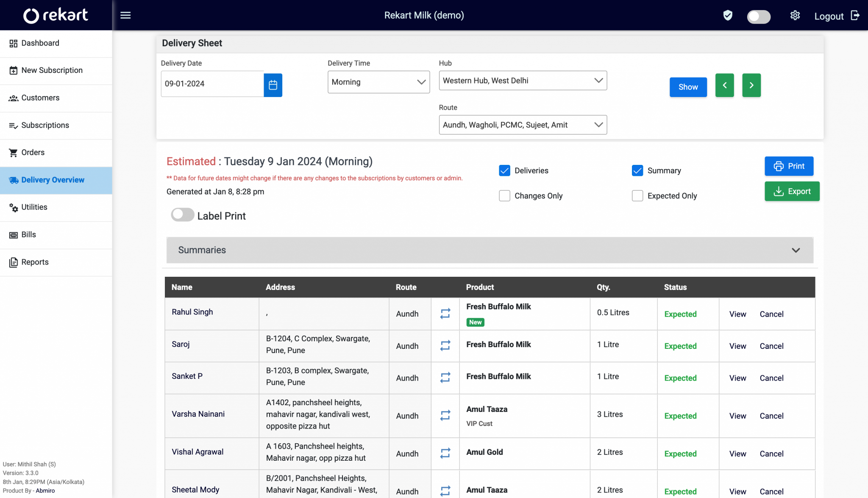Click the shield verification icon
This screenshot has width=868, height=498.
pos(728,16)
